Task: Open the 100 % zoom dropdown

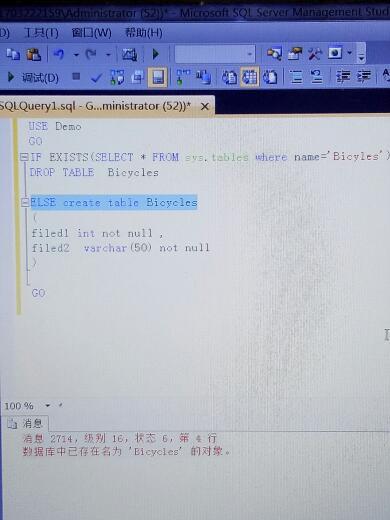Action: (48, 405)
